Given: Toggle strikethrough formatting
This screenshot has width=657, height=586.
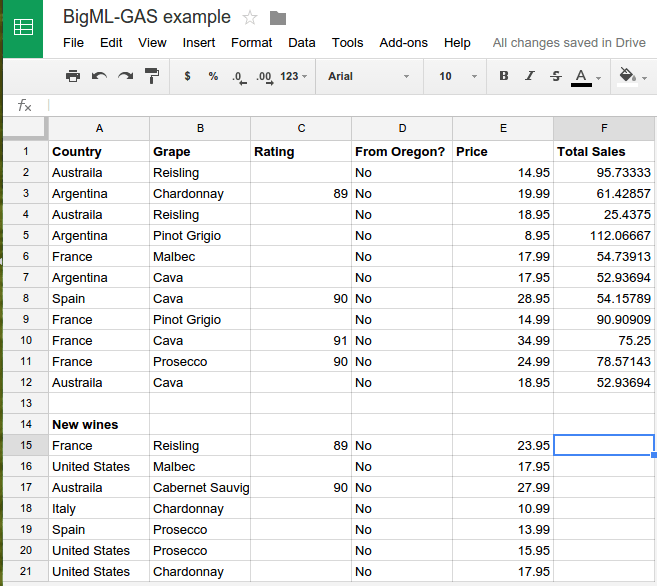Looking at the screenshot, I should pyautogui.click(x=556, y=76).
